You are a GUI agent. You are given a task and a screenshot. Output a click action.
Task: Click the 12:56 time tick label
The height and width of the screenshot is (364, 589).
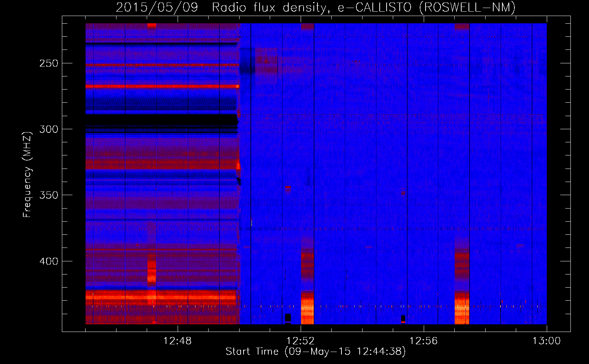click(x=423, y=341)
